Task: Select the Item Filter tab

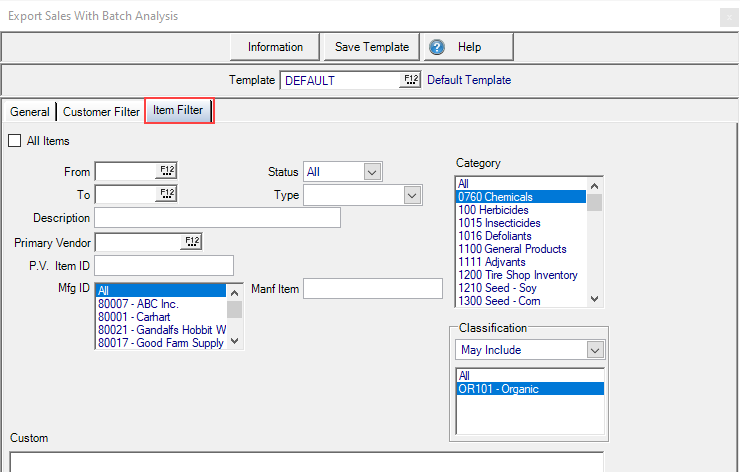Action: 178,111
